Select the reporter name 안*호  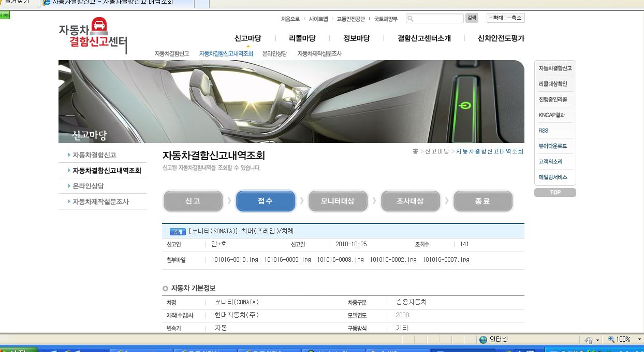[x=219, y=244]
